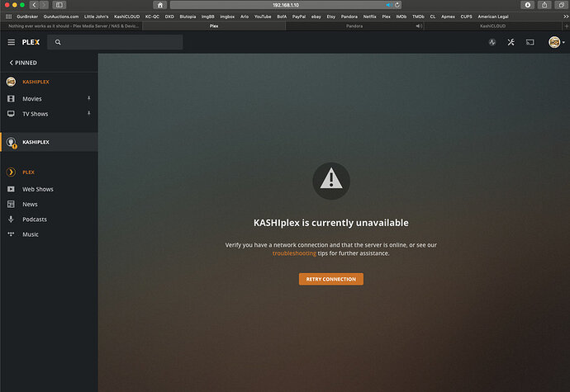Screen dimensions: 570x392
Task: Open the Plex hamburger menu
Action: tap(12, 42)
